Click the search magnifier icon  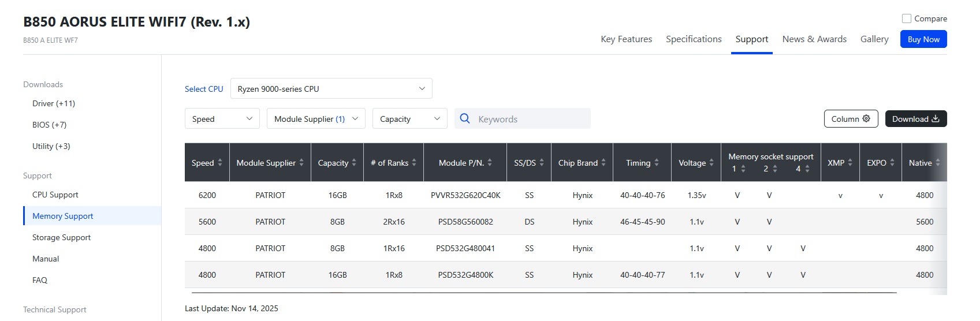point(465,119)
